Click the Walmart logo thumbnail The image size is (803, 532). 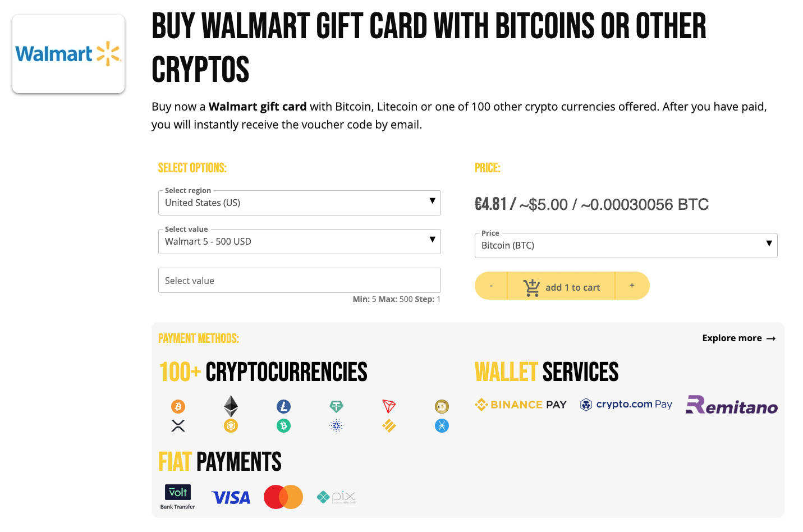(x=68, y=54)
